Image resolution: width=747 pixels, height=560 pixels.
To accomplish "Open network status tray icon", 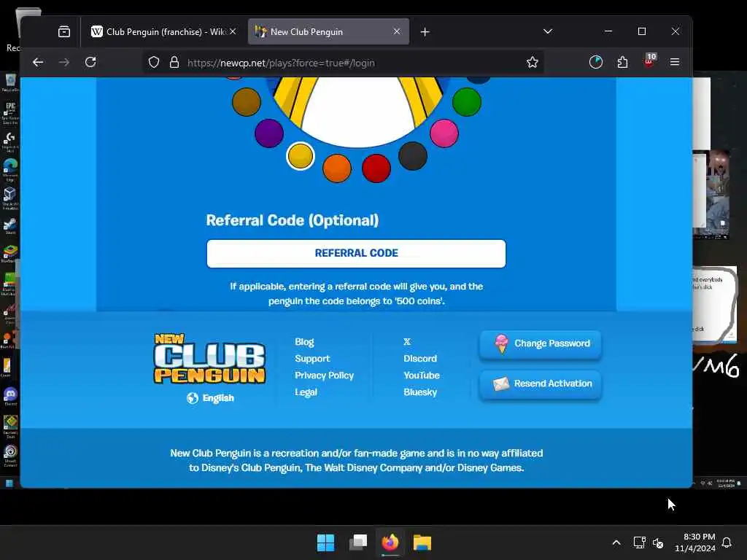I will (639, 542).
